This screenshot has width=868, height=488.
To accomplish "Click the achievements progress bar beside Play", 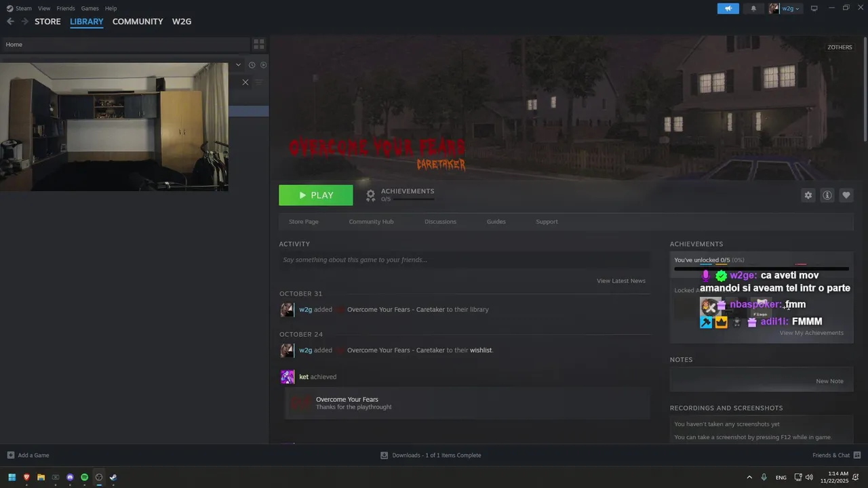I will tap(414, 199).
